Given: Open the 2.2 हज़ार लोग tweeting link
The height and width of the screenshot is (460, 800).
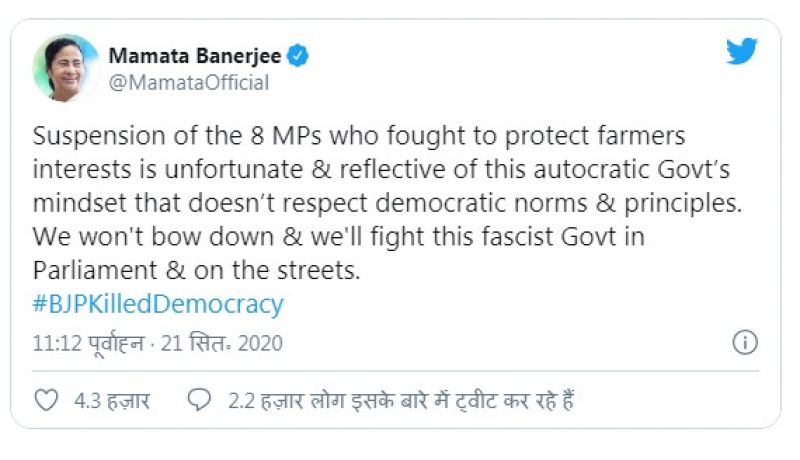Looking at the screenshot, I should tap(399, 401).
